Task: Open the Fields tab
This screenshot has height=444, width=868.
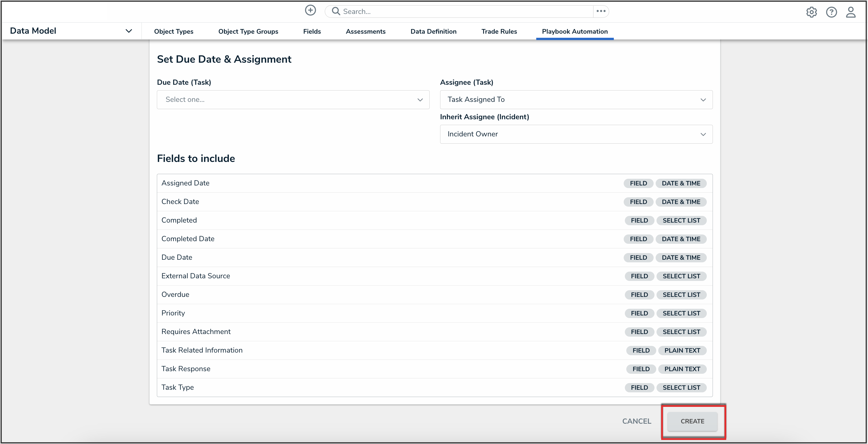Action: 312,32
